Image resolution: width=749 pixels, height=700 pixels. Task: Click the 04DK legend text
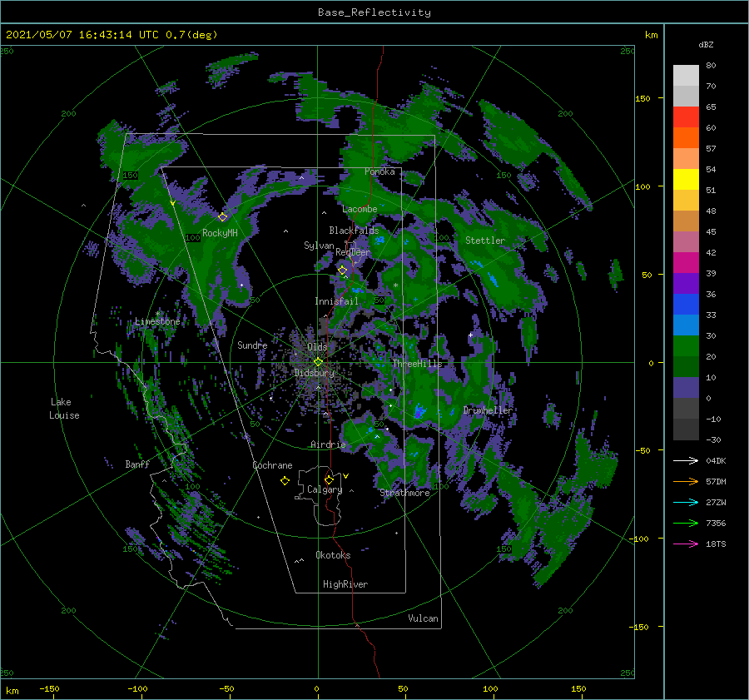(716, 460)
